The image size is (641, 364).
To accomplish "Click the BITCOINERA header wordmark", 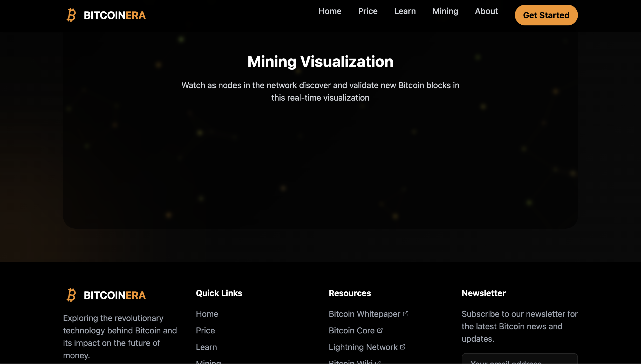I will pos(114,15).
